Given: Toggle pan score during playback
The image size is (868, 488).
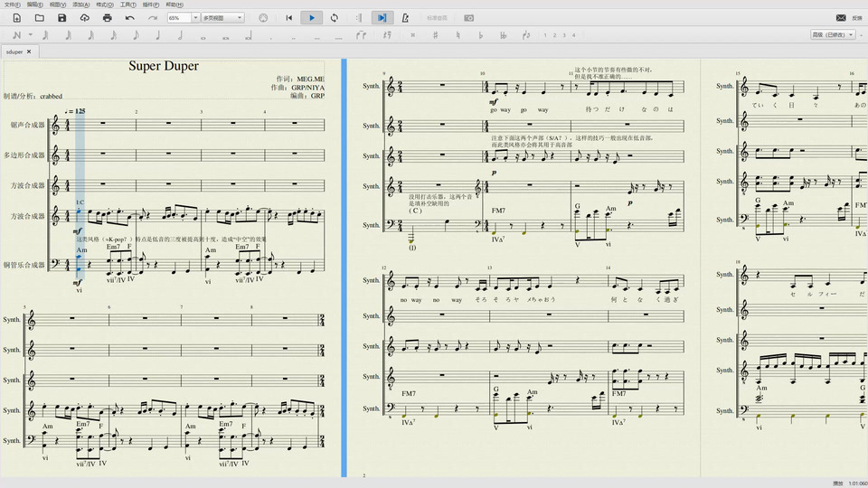Looking at the screenshot, I should pyautogui.click(x=382, y=18).
